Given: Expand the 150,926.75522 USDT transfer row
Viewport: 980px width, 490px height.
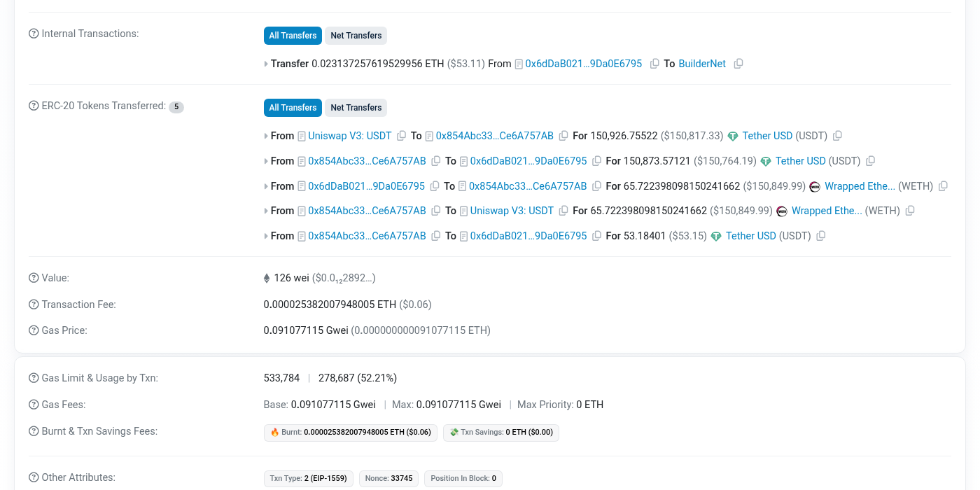Looking at the screenshot, I should (266, 136).
